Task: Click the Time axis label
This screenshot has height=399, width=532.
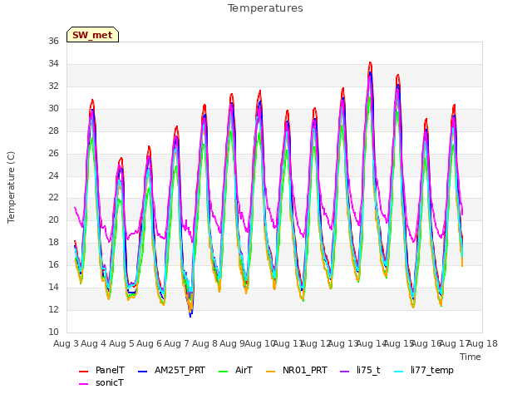Action: coord(470,357)
